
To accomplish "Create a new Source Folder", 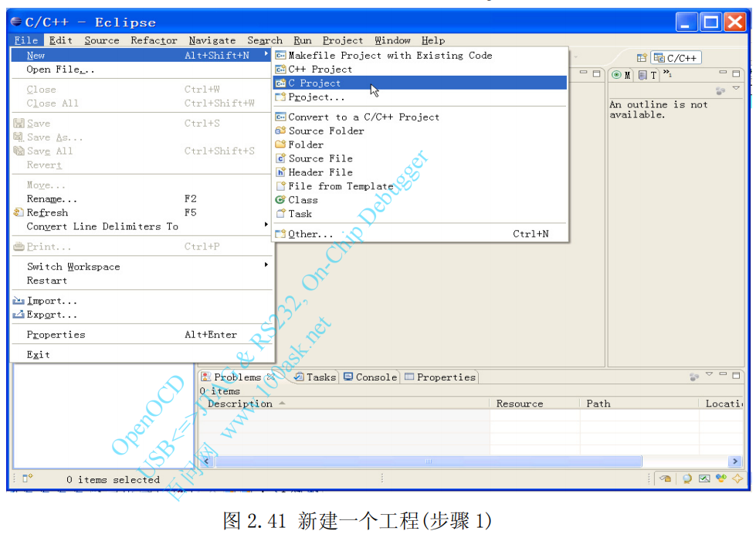I will 420,130.
